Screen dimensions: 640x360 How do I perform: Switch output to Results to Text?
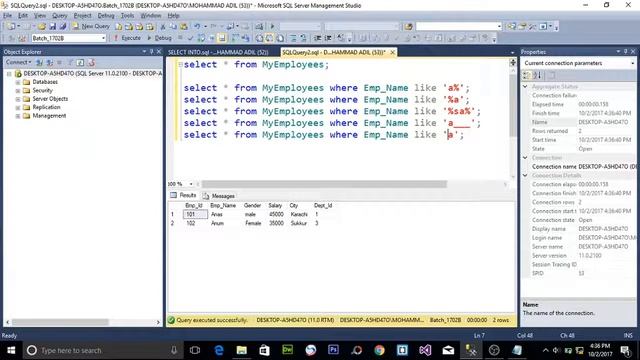click(259, 38)
